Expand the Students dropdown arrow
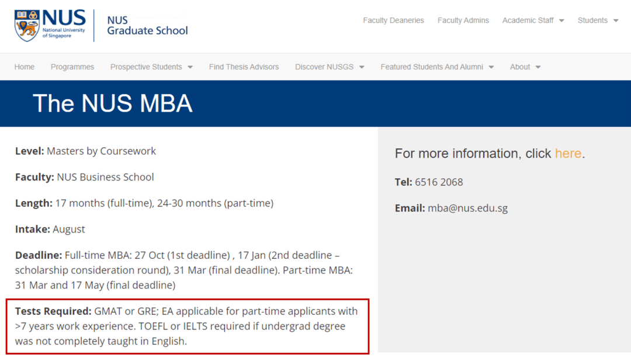The image size is (631, 364). tap(616, 20)
